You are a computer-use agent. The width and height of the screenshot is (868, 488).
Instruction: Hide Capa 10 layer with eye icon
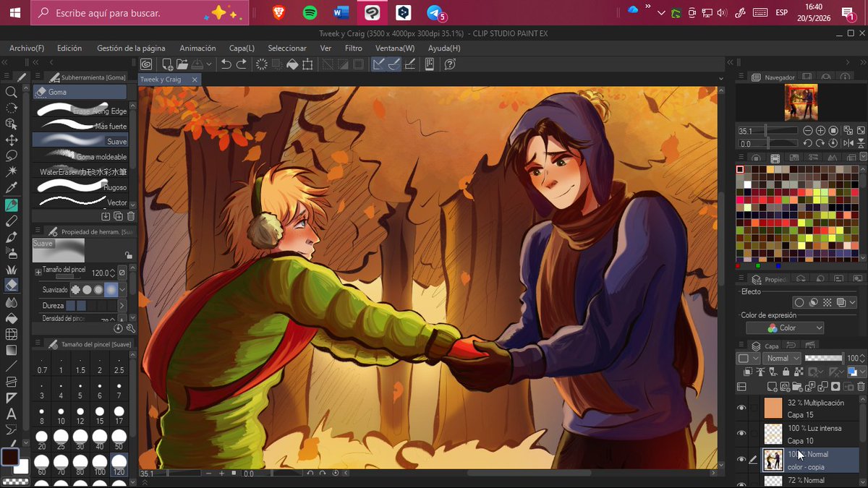[x=741, y=434]
